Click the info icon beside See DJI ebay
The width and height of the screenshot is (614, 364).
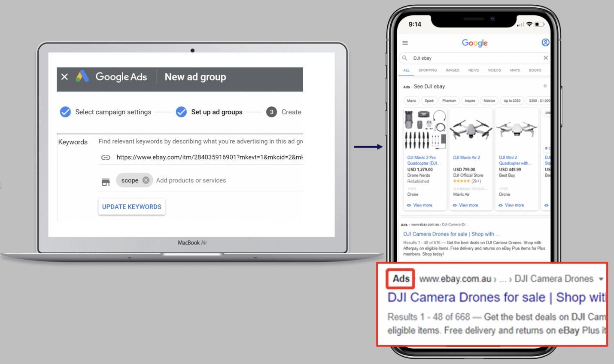coord(545,86)
